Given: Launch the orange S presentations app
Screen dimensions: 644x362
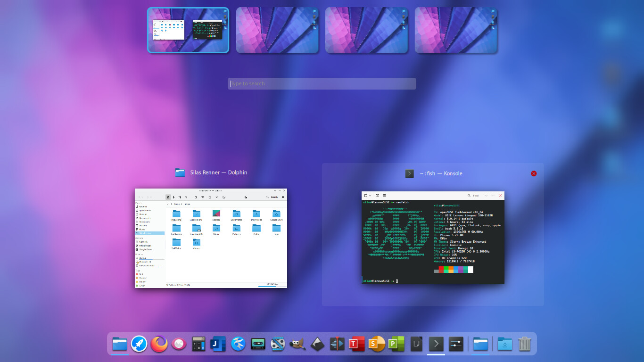Looking at the screenshot, I should click(x=377, y=344).
